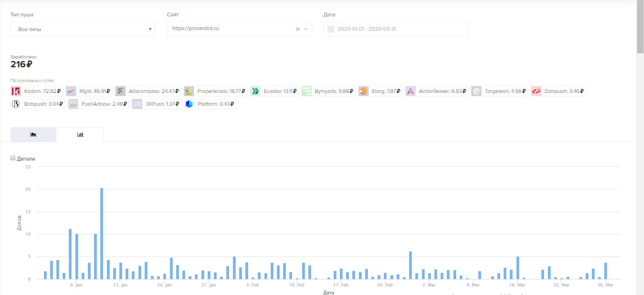Click the 23. Mar axis label
This screenshot has height=295, width=644.
coord(562,285)
